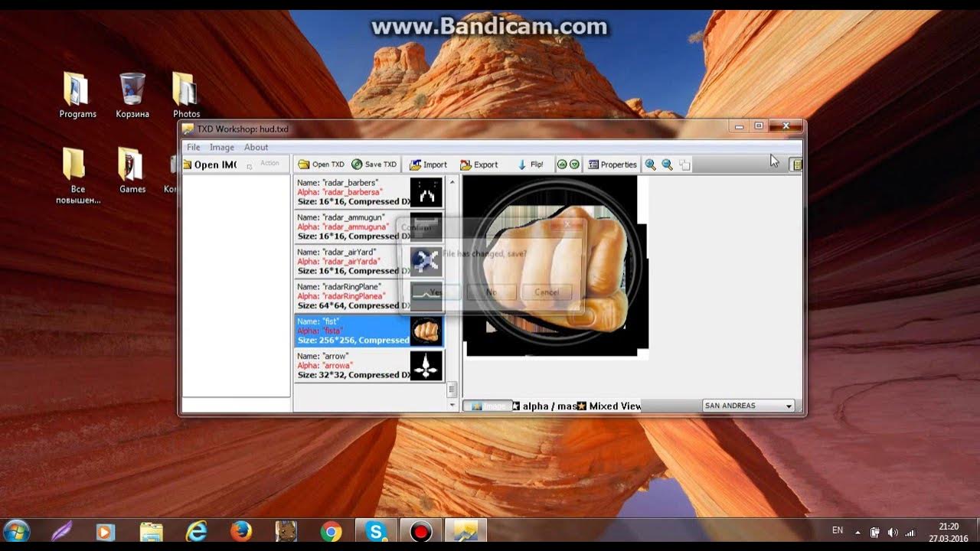
Task: Click the fist image in preview area
Action: point(557,266)
